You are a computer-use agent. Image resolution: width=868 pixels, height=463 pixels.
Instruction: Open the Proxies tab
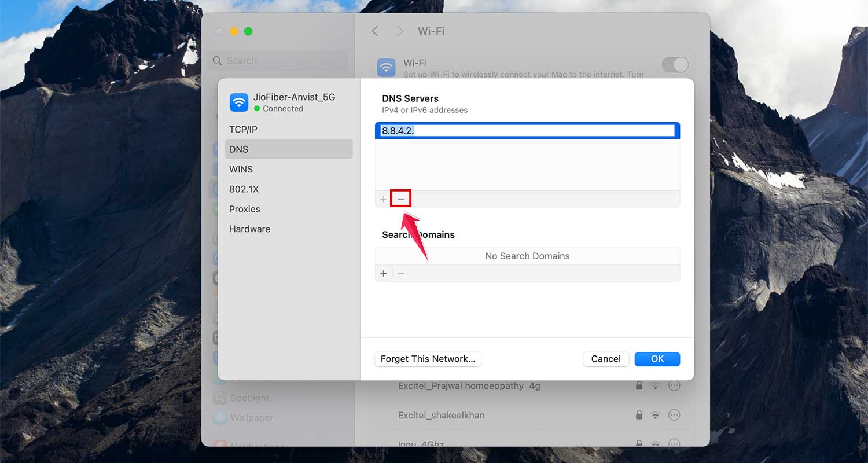[x=244, y=209]
